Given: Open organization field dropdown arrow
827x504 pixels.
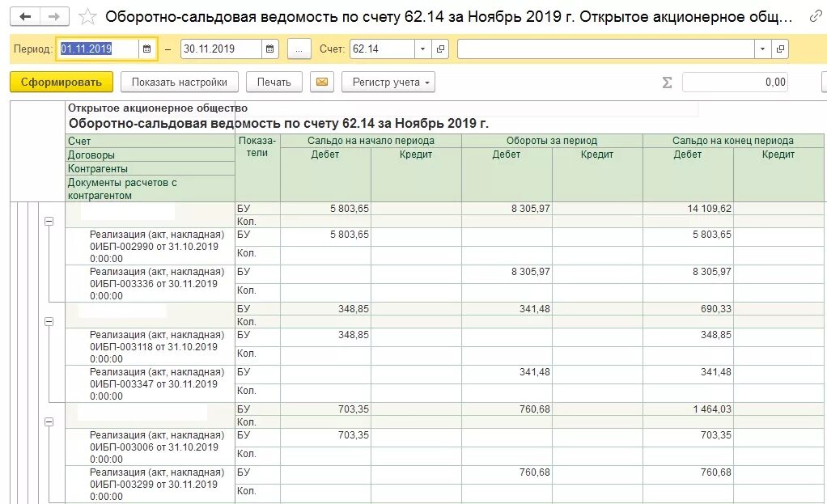Looking at the screenshot, I should 762,49.
